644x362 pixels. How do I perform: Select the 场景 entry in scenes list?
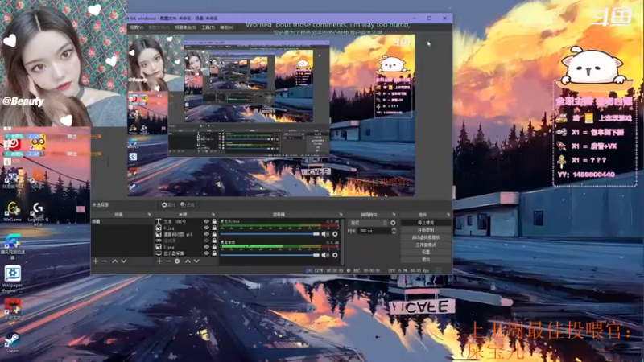(122, 221)
